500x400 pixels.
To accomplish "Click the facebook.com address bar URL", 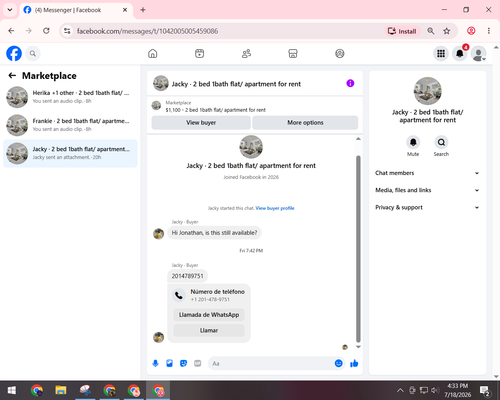I will (147, 31).
